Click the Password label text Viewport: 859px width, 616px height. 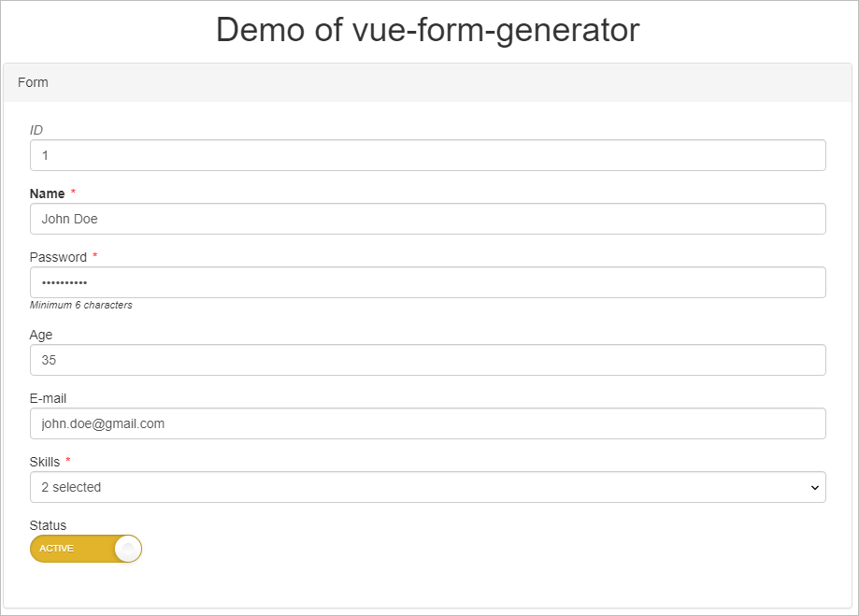click(58, 257)
